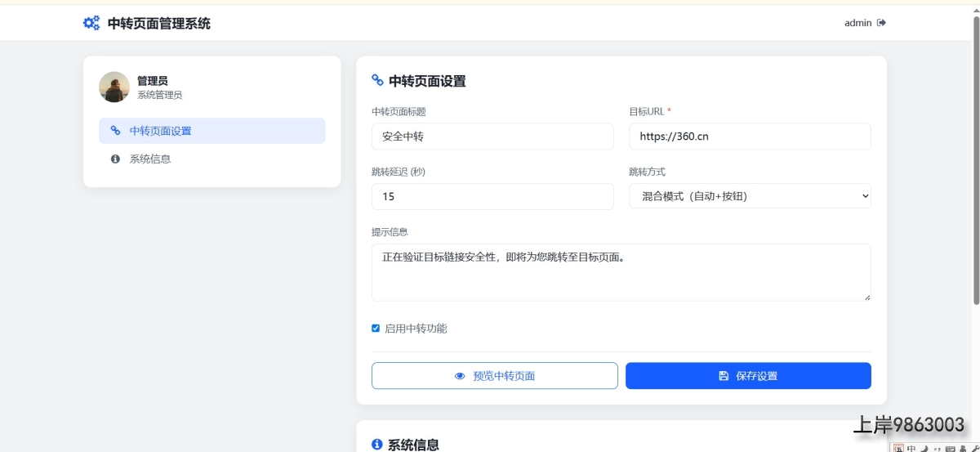Click the info icon beside sidebar 系统信息
This screenshot has width=980, height=452.
coord(115,159)
